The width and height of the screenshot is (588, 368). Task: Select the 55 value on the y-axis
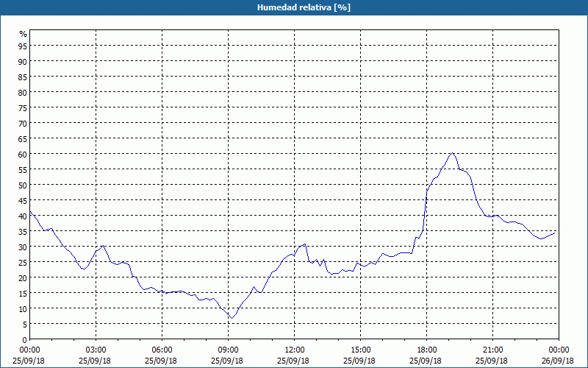[23, 169]
